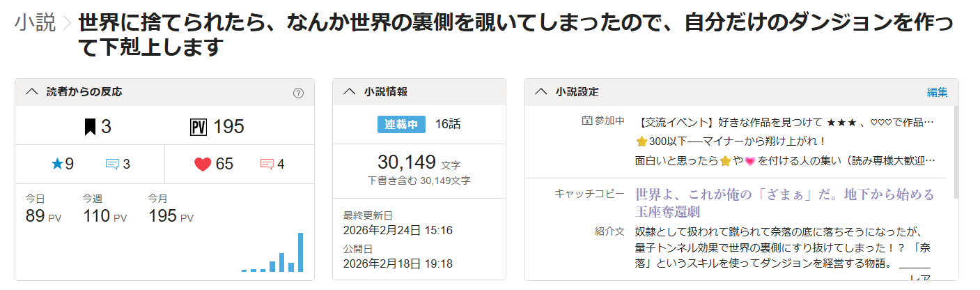Collapse the 小説情報 panel

(350, 92)
